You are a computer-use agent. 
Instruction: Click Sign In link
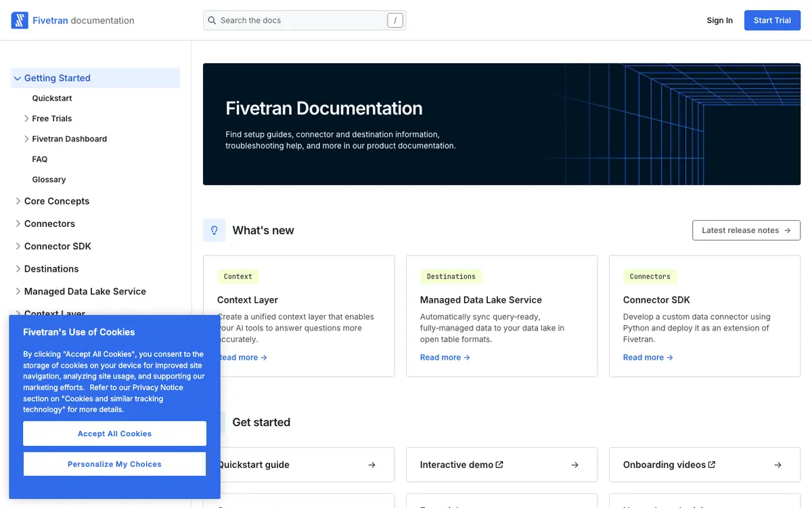pos(719,20)
